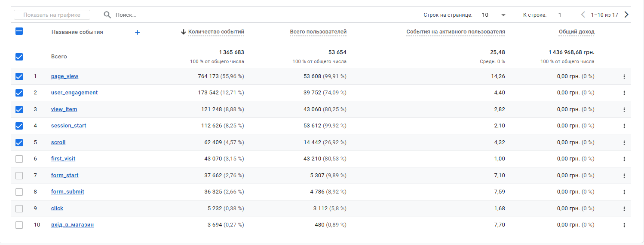Open the view_item event link
The height and width of the screenshot is (245, 644).
(64, 109)
